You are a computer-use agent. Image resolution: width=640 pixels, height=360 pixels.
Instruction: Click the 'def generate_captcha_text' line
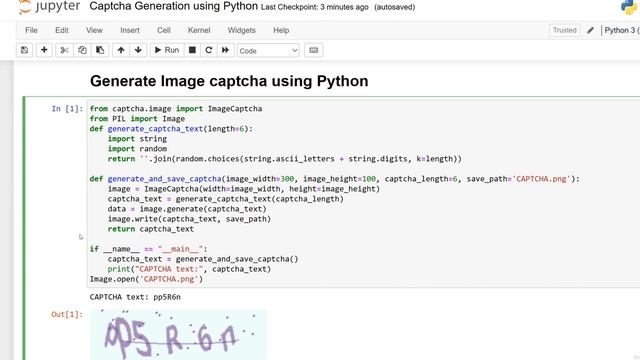point(171,129)
